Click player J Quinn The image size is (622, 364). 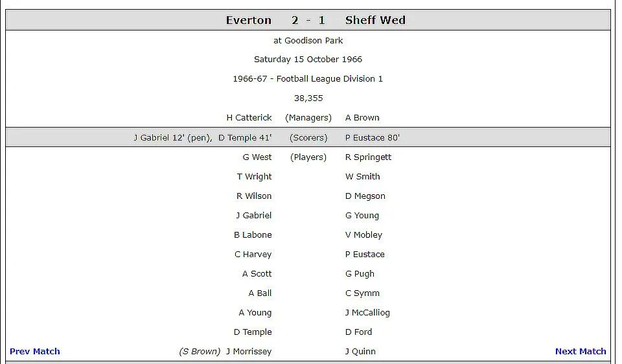coord(360,351)
